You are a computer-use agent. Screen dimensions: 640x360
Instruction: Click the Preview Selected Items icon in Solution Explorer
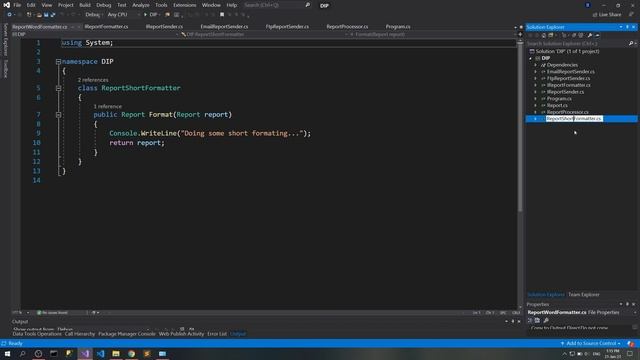[597, 36]
